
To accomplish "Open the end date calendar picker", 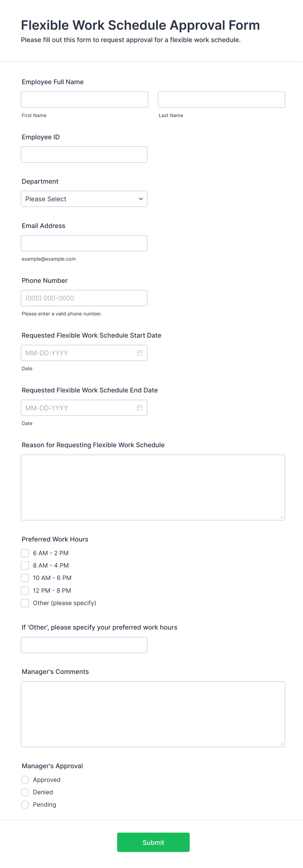I will tap(140, 408).
